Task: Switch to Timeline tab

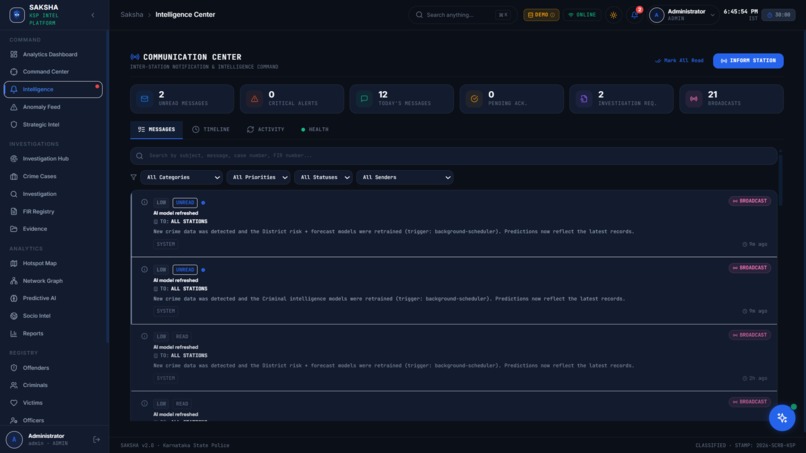Action: pyautogui.click(x=211, y=130)
